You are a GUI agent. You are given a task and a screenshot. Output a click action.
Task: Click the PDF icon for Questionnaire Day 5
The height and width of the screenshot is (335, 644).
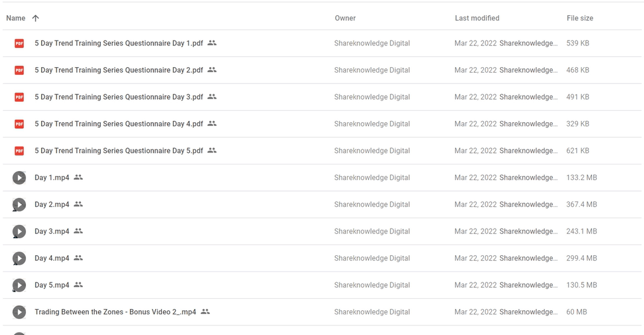19,151
